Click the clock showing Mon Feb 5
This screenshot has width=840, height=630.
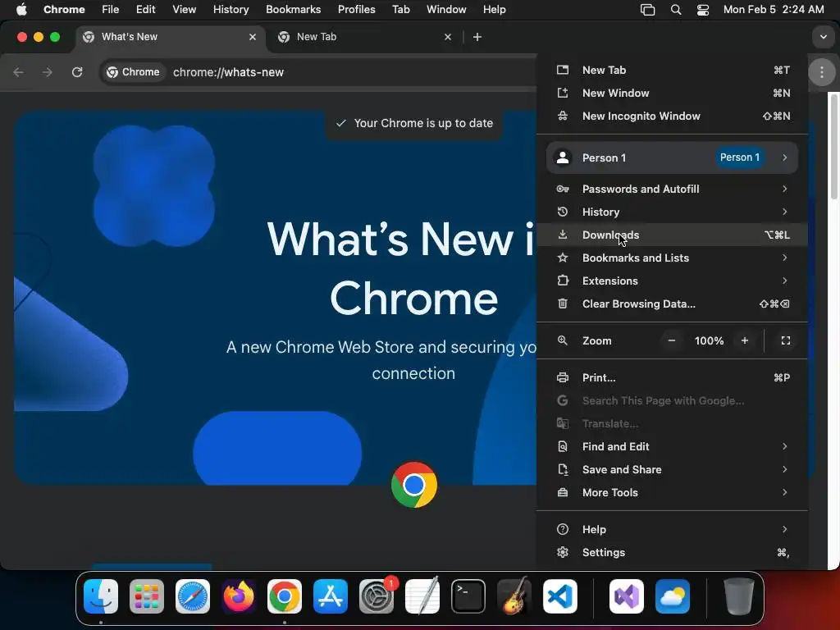tap(774, 10)
